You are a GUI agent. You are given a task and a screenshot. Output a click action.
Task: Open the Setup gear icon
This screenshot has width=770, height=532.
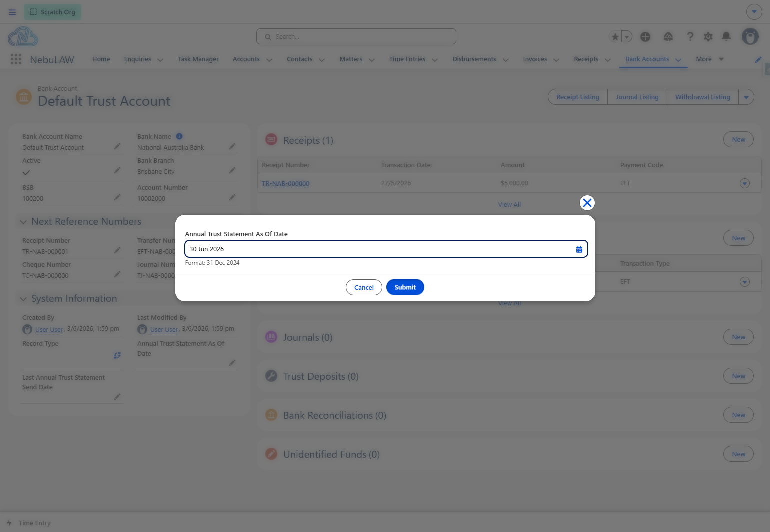708,36
